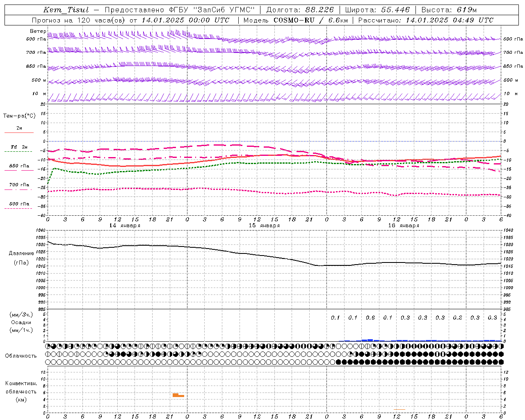Viewport: 525px width, 420px height.
Task: Click the calculation time 14.01.2025 04:49 UTC
Action: click(450, 20)
